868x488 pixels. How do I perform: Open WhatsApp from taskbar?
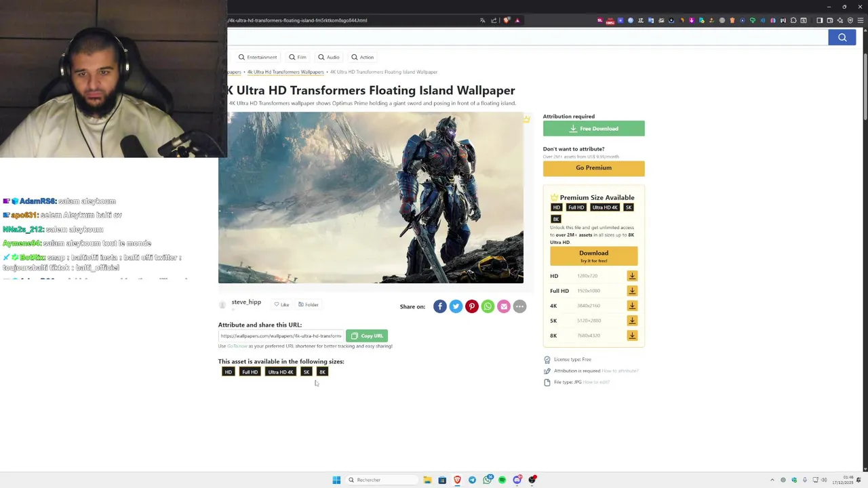[x=488, y=480]
